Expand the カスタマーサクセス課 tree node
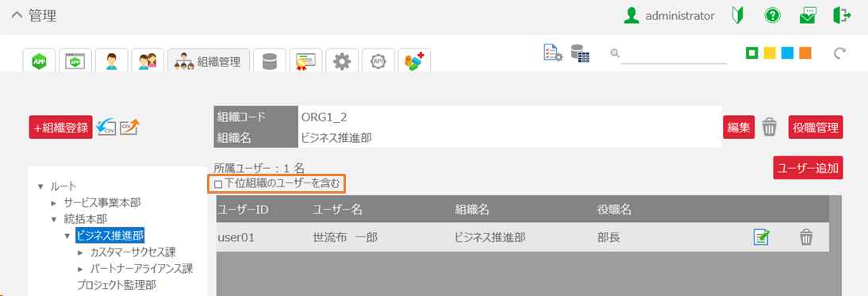The width and height of the screenshot is (868, 296). point(81,253)
